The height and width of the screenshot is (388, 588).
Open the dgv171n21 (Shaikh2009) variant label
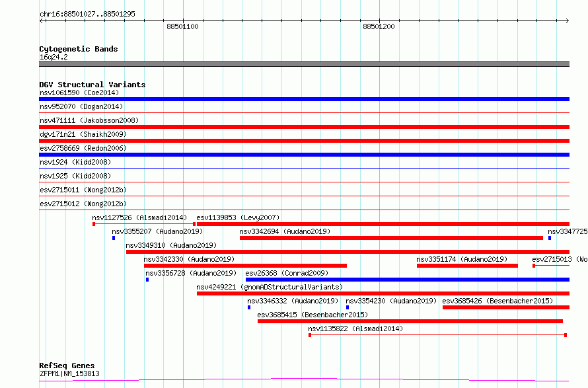[83, 134]
